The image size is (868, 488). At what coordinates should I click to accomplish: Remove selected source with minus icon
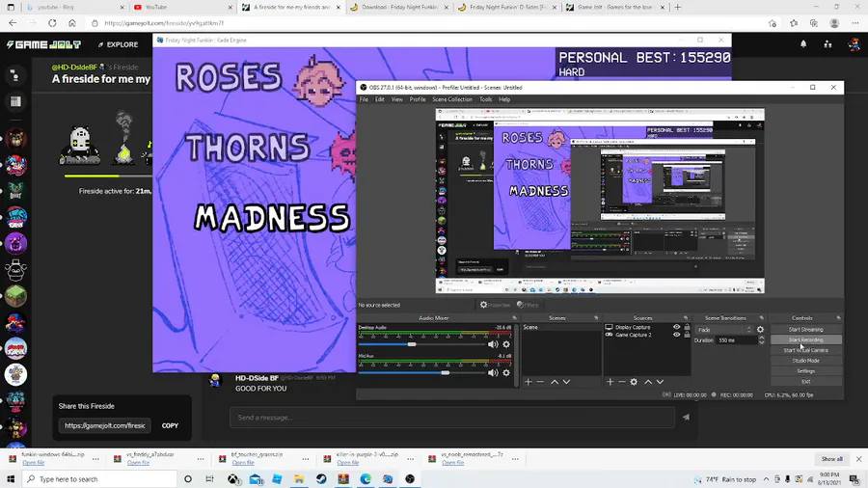[622, 382]
